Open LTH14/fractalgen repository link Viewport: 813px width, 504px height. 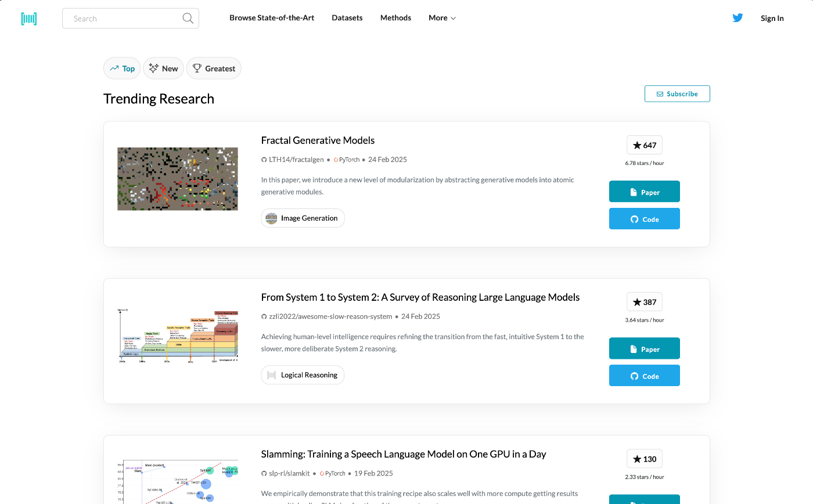(293, 160)
